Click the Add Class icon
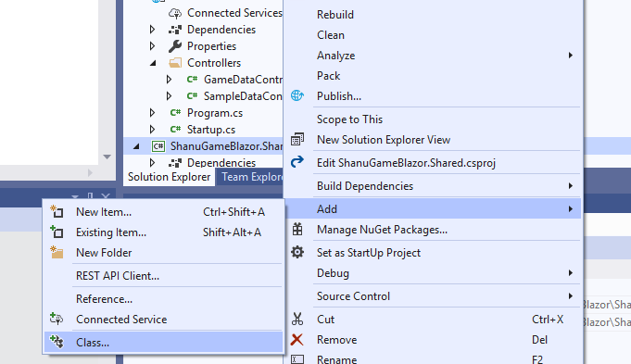 (57, 342)
